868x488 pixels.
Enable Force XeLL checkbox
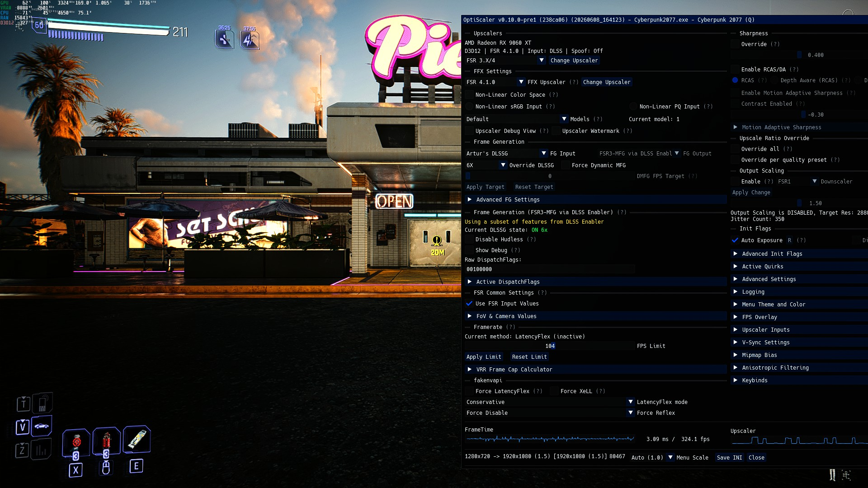point(554,391)
